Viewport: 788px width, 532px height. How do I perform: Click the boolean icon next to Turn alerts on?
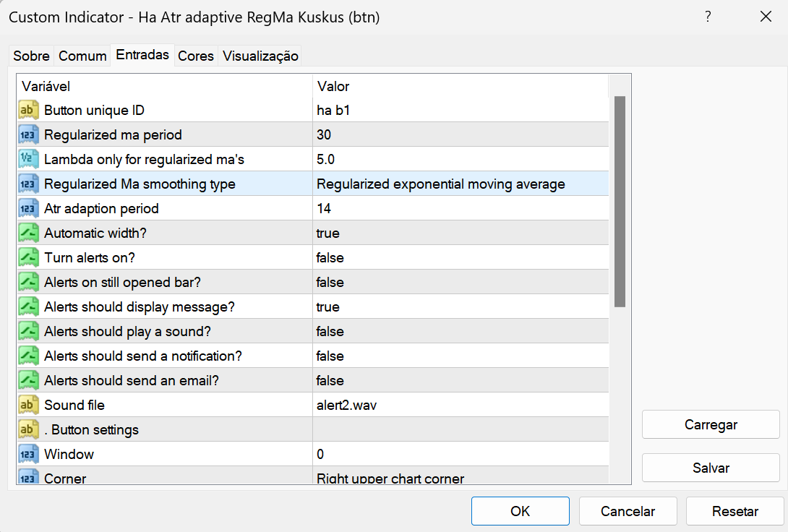coord(28,258)
